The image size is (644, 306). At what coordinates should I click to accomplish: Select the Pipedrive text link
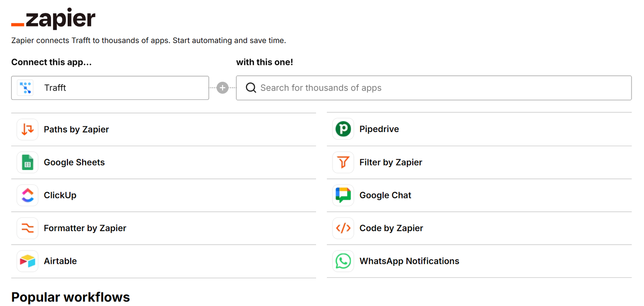tap(379, 129)
